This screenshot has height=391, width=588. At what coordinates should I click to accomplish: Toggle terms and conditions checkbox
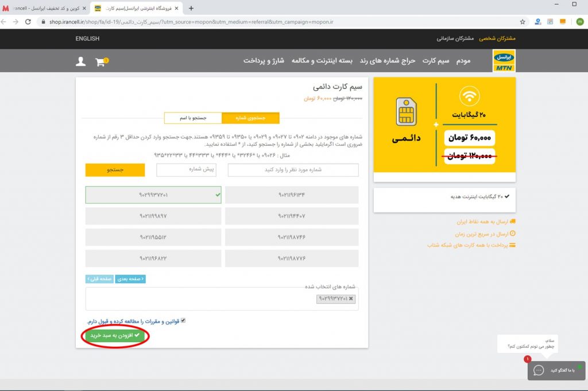click(x=183, y=320)
